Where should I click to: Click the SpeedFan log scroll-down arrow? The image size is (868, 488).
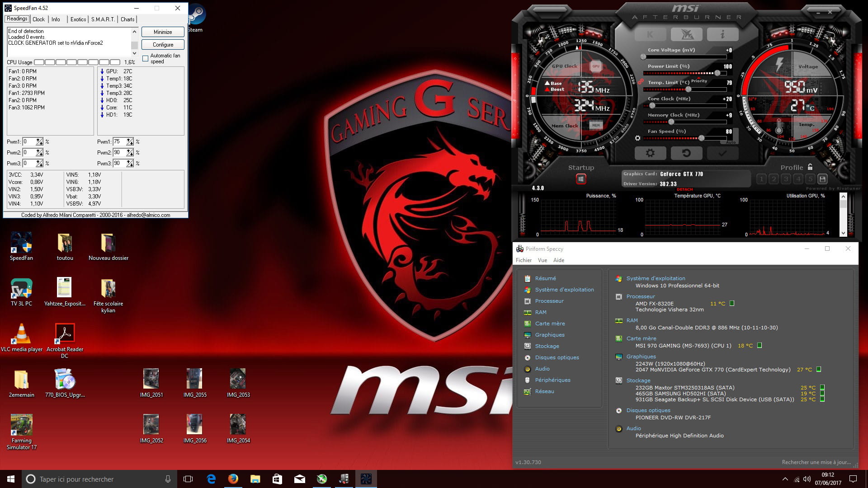click(x=134, y=53)
